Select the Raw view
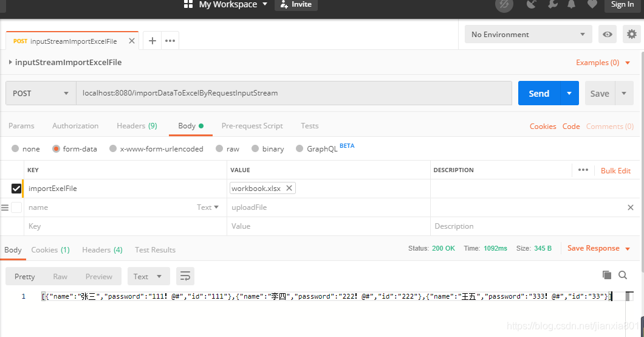This screenshot has width=644, height=337. [60, 277]
